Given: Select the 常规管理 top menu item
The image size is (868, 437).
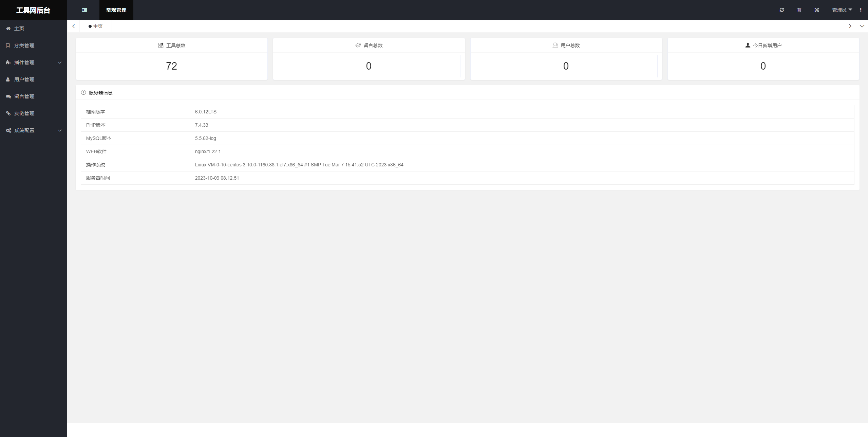Looking at the screenshot, I should (116, 10).
